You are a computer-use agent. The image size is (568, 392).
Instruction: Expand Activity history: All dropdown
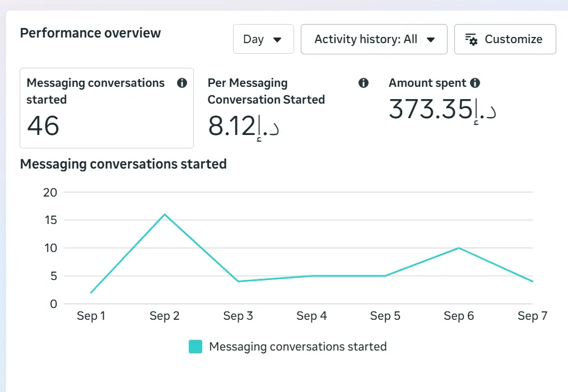pos(374,39)
